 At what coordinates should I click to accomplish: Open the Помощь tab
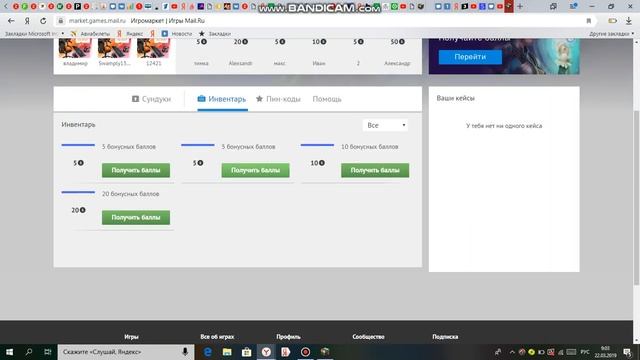point(327,99)
